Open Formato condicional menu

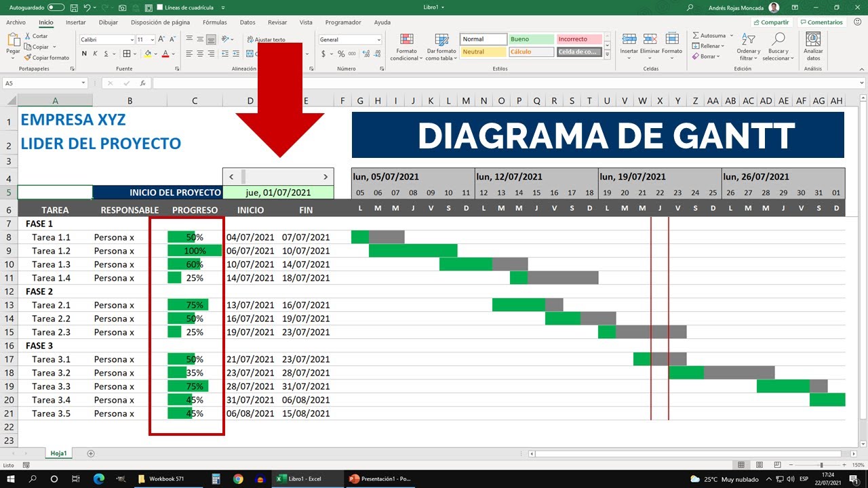tap(406, 47)
